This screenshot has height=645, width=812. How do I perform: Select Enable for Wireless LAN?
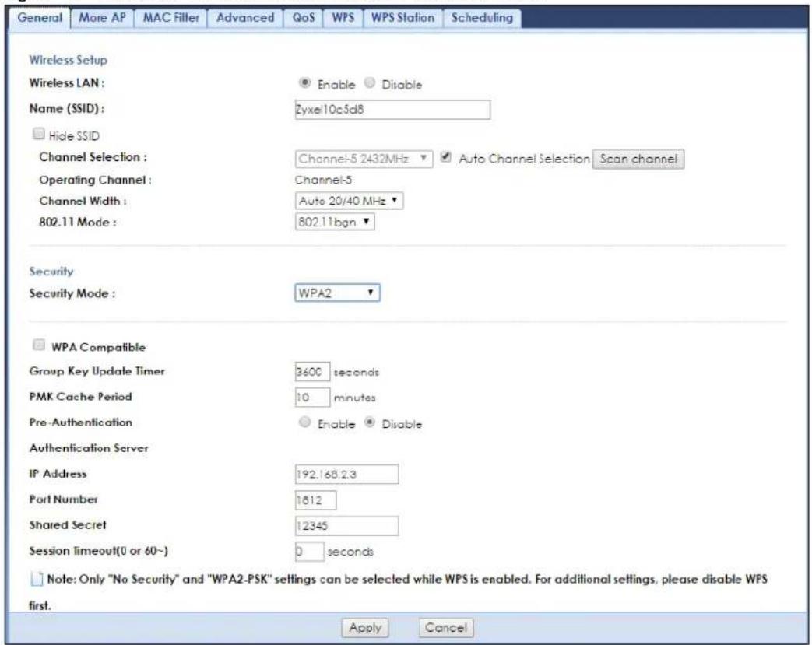(305, 82)
